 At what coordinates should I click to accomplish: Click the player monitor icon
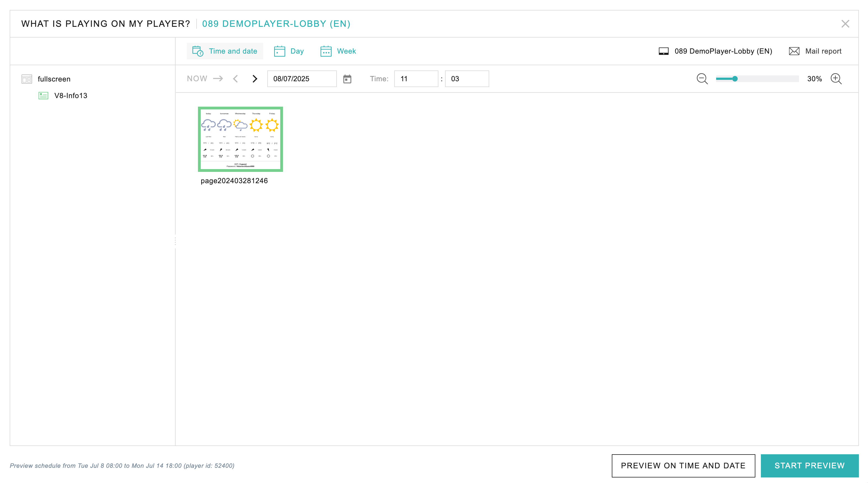[663, 51]
